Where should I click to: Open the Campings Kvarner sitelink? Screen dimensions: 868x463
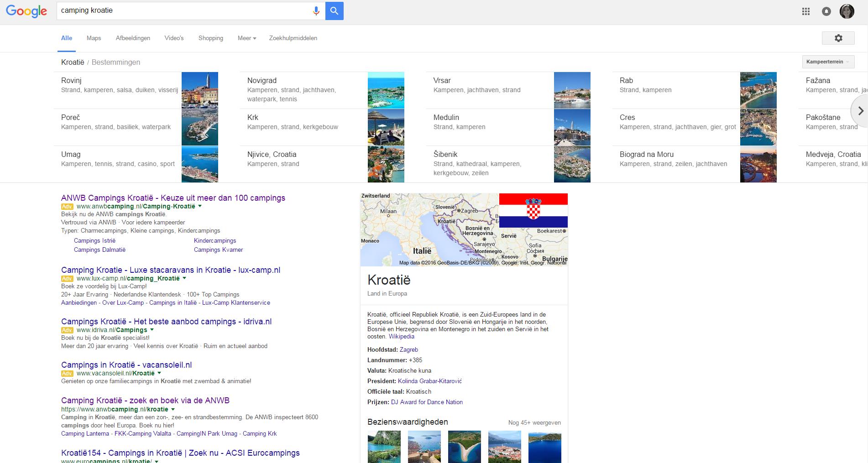[218, 250]
